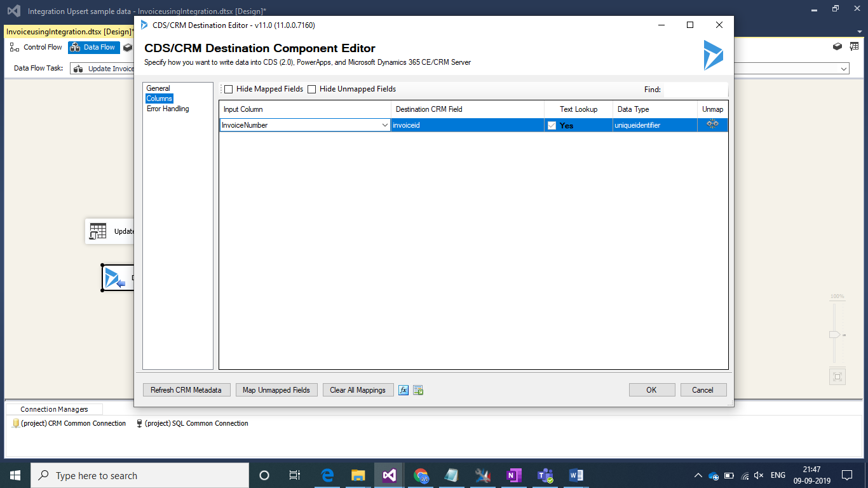
Task: Click the designer zoom slider handle
Action: 835,334
